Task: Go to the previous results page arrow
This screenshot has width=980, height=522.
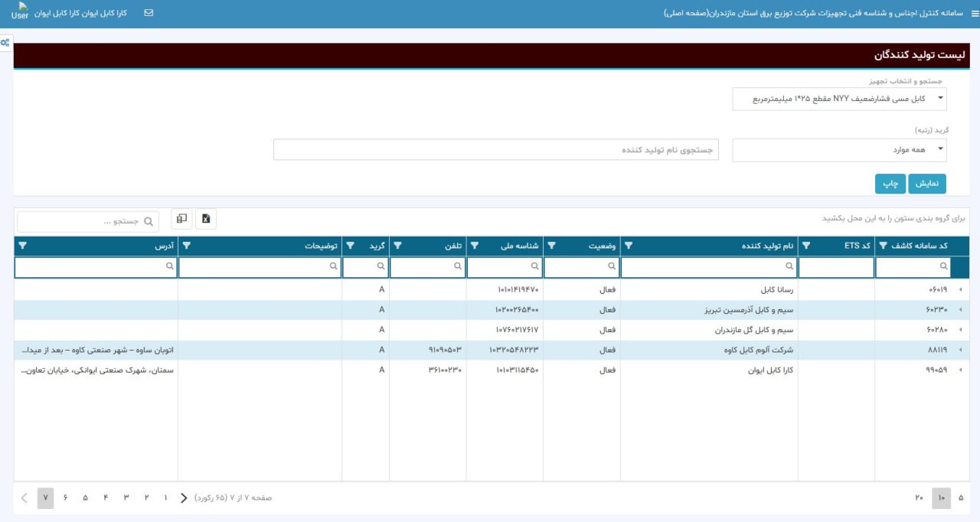Action: point(184,498)
